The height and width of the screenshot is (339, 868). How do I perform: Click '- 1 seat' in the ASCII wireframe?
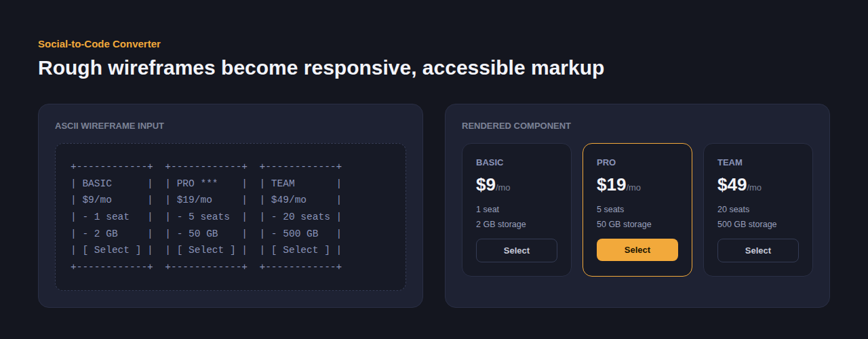[106, 216]
